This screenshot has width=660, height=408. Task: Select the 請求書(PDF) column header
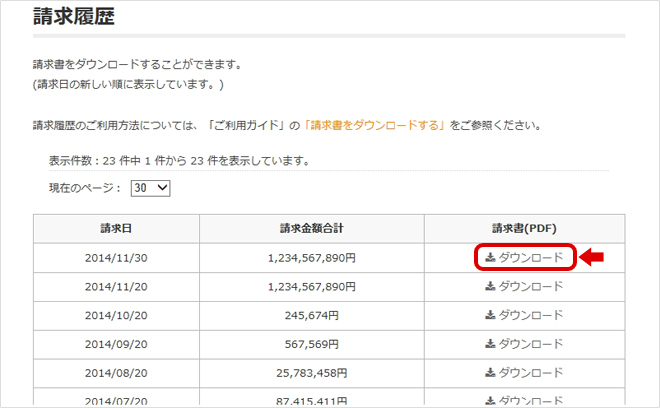pos(524,228)
